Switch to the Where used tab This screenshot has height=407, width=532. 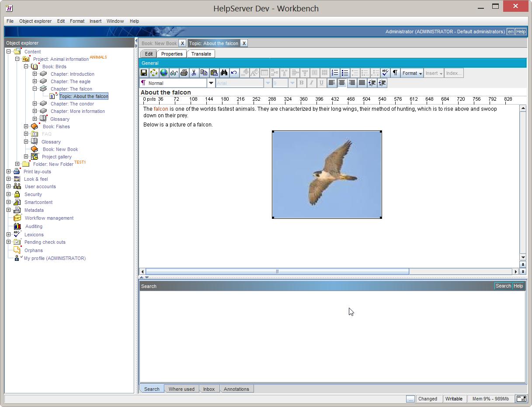181,389
